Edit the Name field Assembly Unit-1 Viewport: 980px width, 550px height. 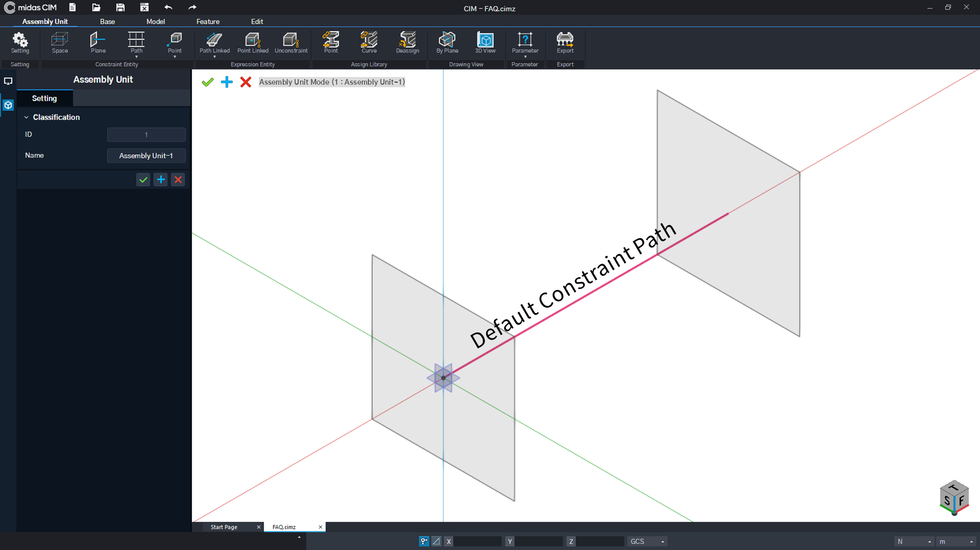(x=146, y=156)
